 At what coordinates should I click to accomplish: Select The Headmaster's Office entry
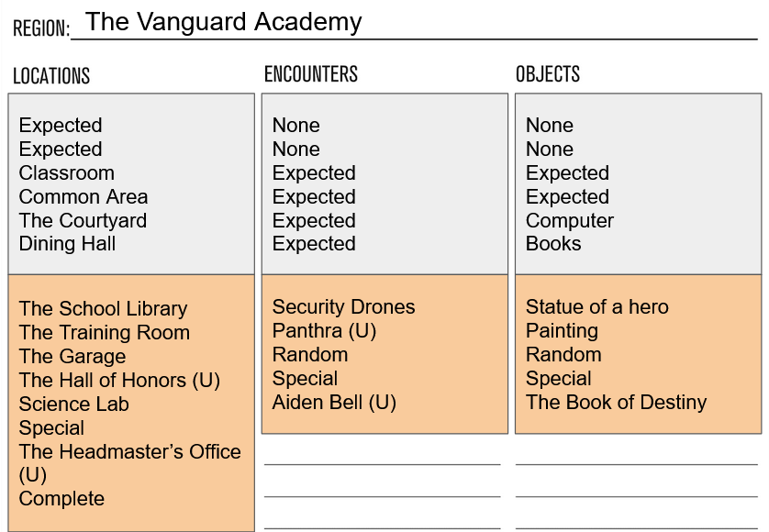(x=129, y=452)
